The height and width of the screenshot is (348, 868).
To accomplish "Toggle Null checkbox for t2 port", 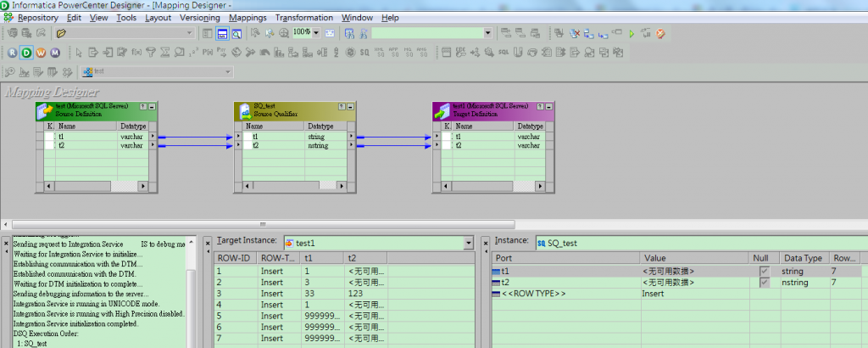I will point(765,283).
